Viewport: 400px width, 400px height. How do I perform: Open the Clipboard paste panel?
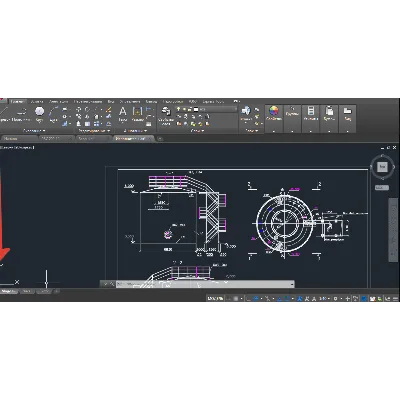click(329, 114)
